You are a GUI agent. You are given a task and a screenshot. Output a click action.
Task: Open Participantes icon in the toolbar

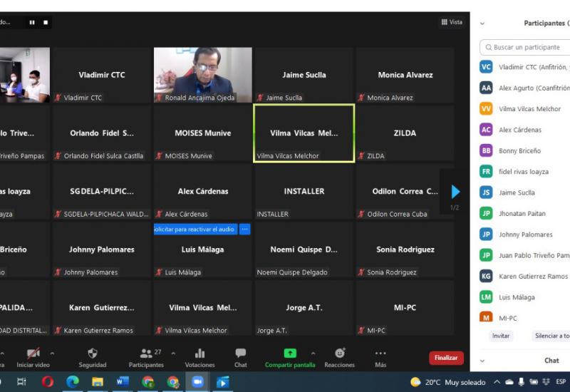[146, 354]
